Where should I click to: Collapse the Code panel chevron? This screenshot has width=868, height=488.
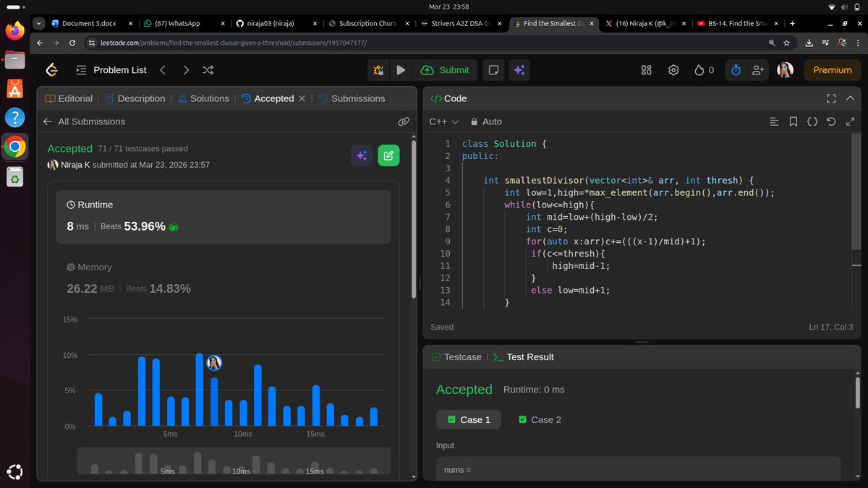click(850, 98)
